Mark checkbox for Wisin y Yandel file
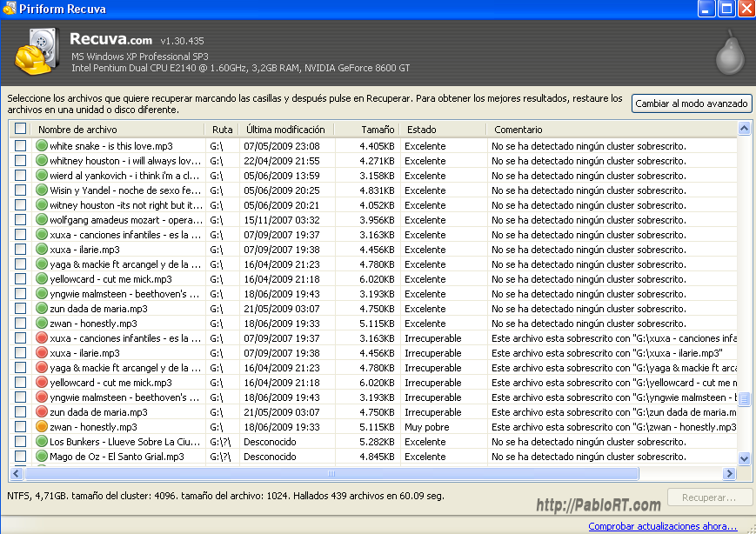Viewport: 756px width, 534px height. coord(20,190)
